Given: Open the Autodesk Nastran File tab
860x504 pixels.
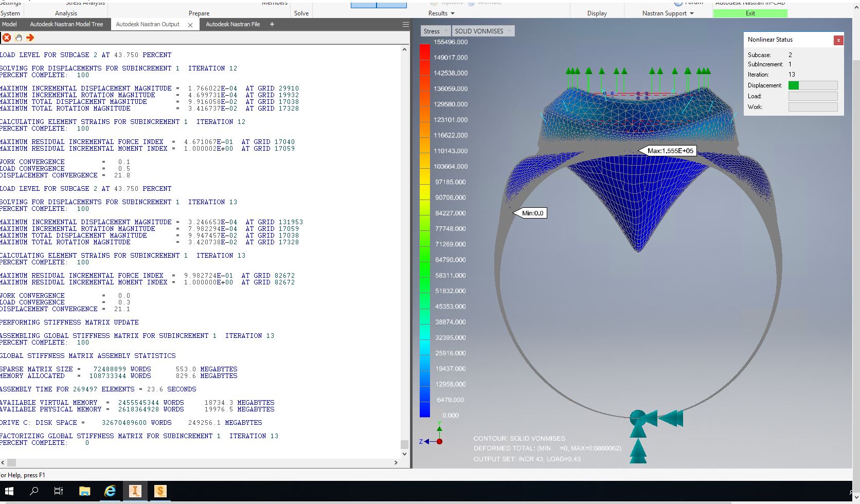Looking at the screenshot, I should coord(232,24).
